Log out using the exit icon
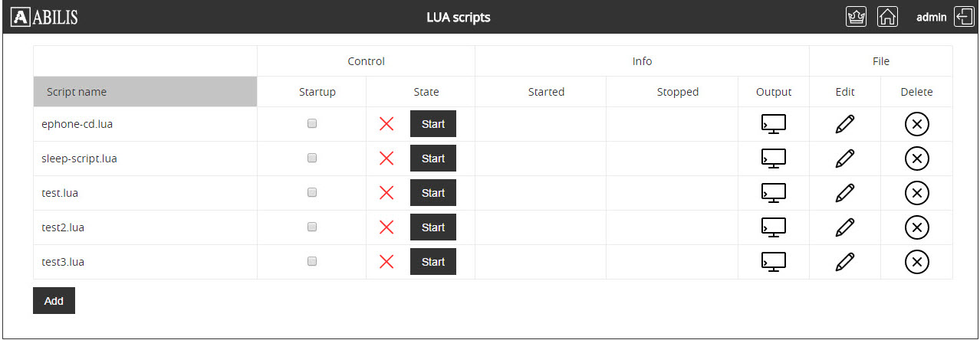Screen dimensions: 980x340 click(x=963, y=17)
